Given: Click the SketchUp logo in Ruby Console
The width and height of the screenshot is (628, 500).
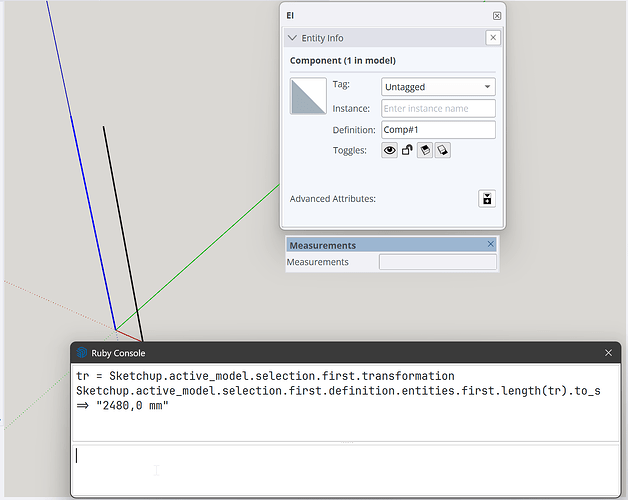Looking at the screenshot, I should click(82, 353).
